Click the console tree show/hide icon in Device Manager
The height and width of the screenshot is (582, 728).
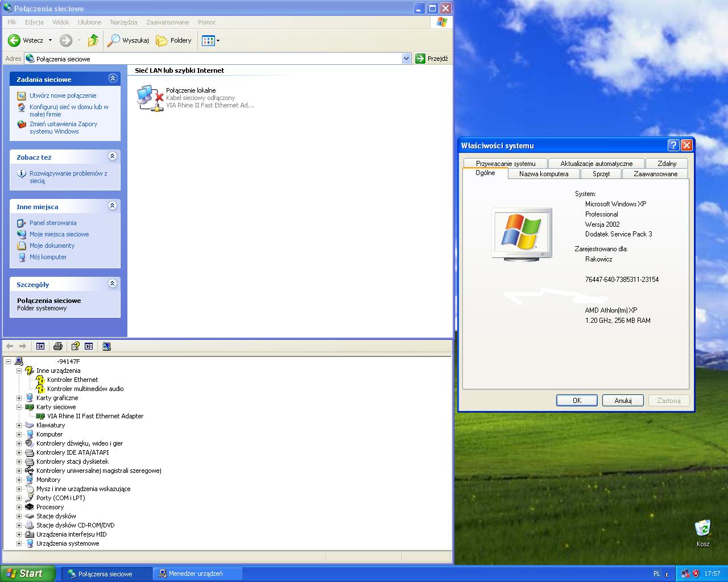point(40,346)
